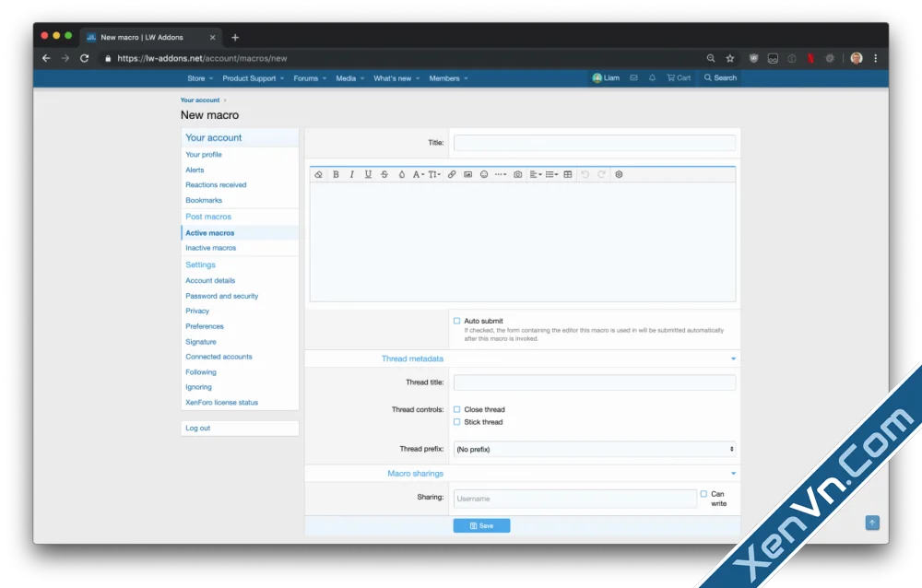Open the Thread prefix dropdown
Image resolution: width=922 pixels, height=588 pixels.
coord(595,449)
